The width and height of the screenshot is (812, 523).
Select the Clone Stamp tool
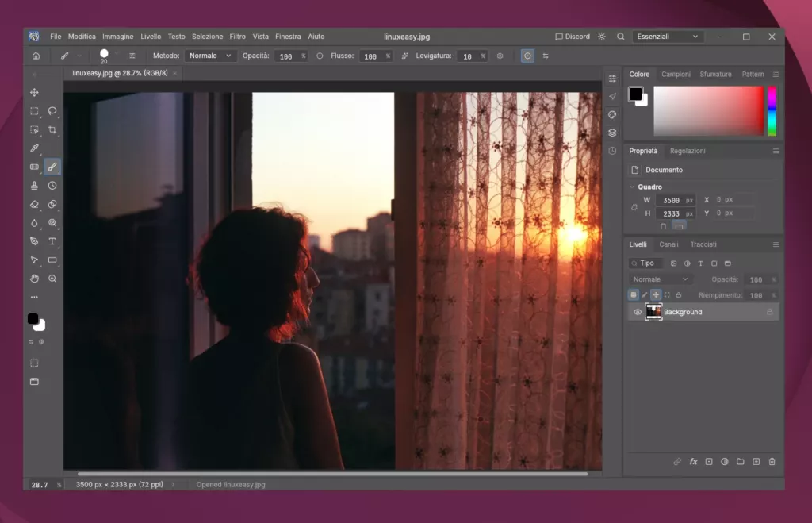[x=34, y=186]
